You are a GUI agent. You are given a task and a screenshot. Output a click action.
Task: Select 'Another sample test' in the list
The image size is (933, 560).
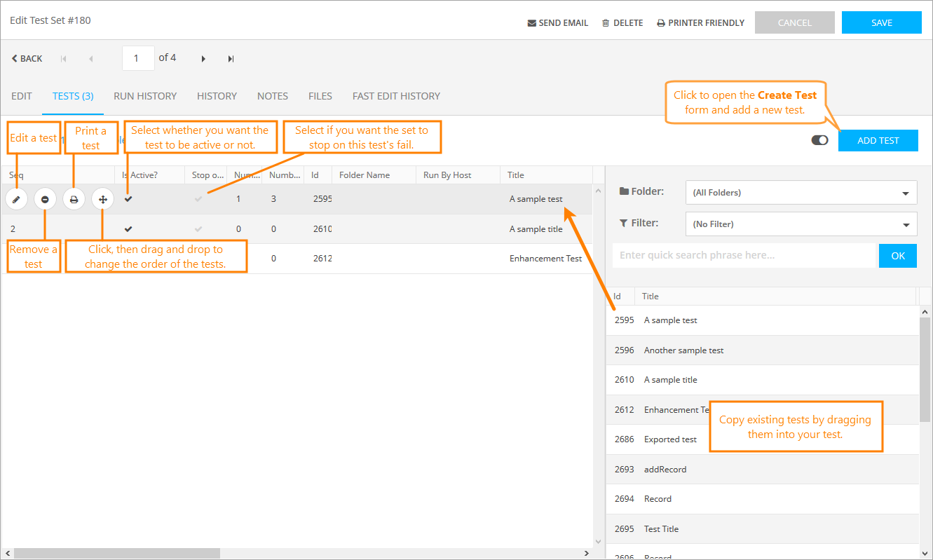pos(683,350)
